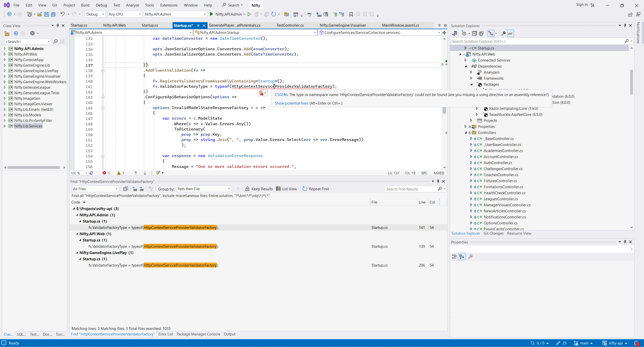Click the Undo toolbar icon
644x347 pixels.
(x=62, y=14)
